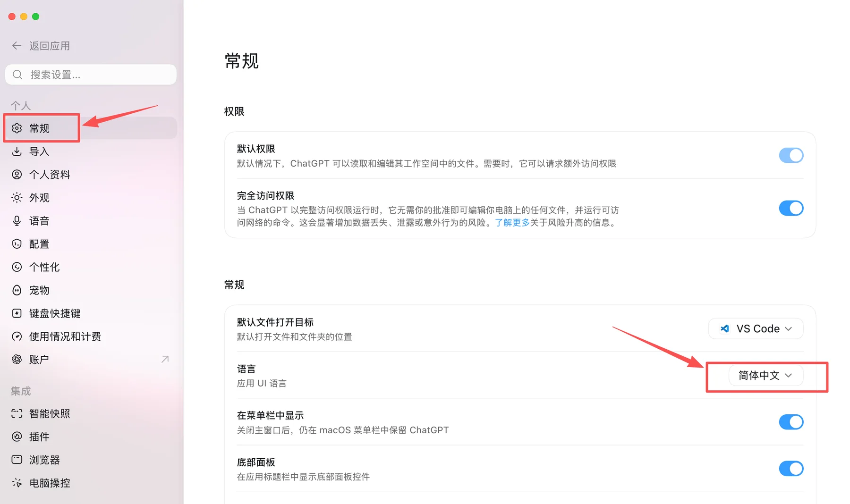
Task: Click the ChatGPT logo icon next to 账户
Action: pos(17,360)
